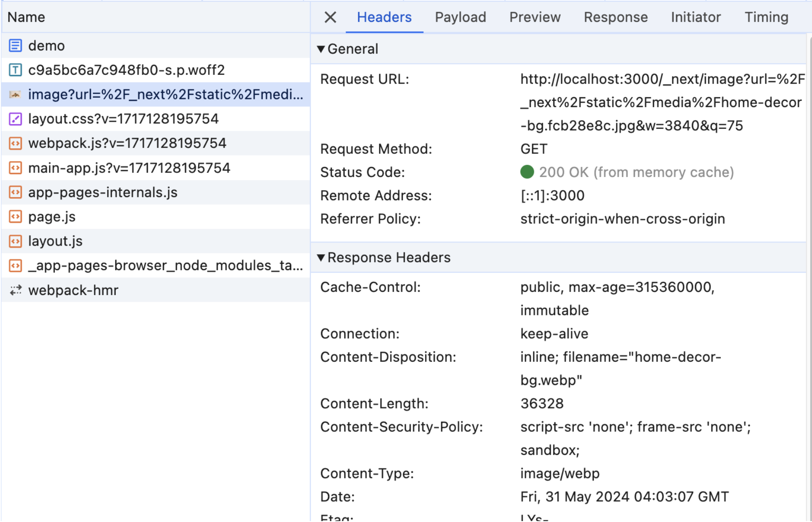
Task: Select the main-app.js request row
Action: pos(129,168)
